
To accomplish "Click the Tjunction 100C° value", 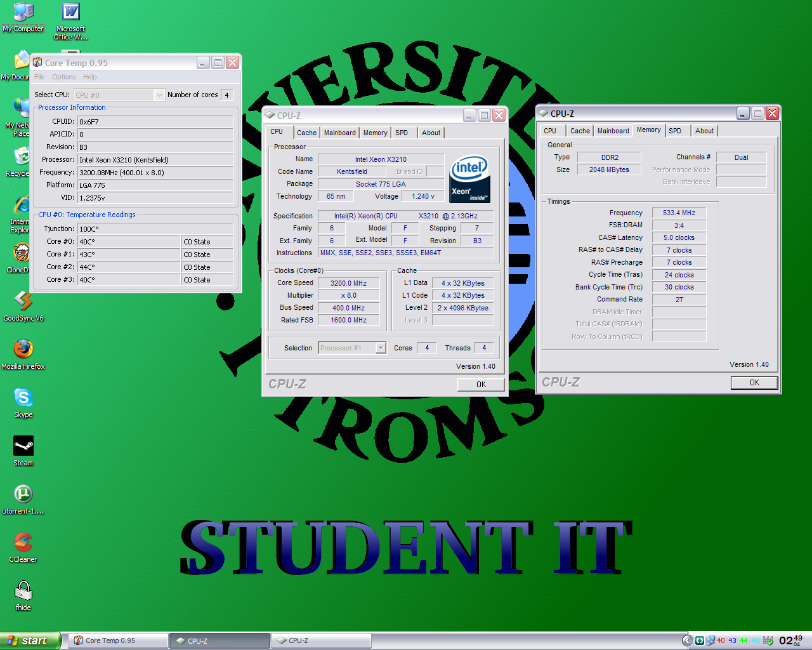I will point(155,229).
